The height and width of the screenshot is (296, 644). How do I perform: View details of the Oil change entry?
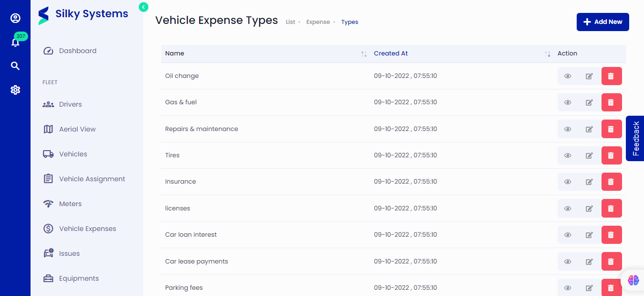(567, 76)
